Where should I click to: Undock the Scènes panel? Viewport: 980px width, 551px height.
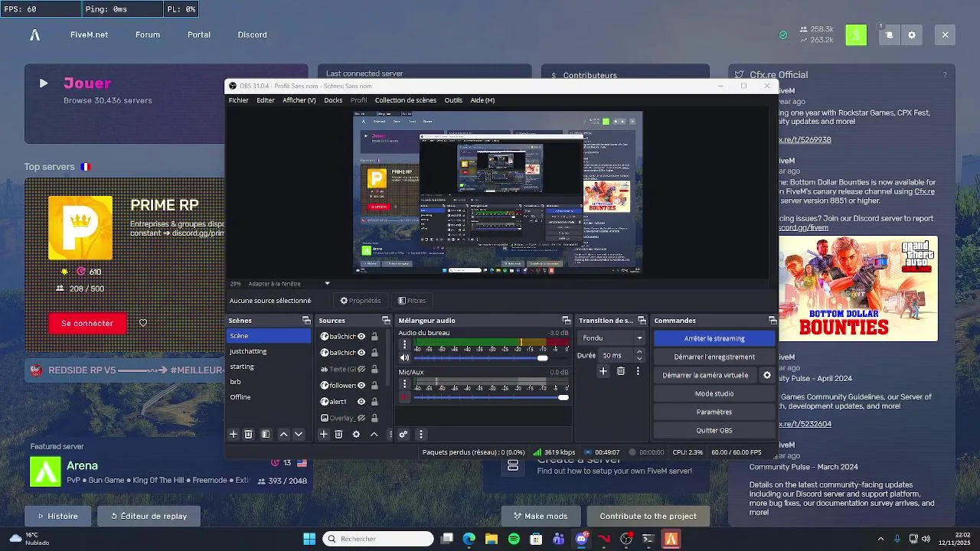[x=306, y=321]
